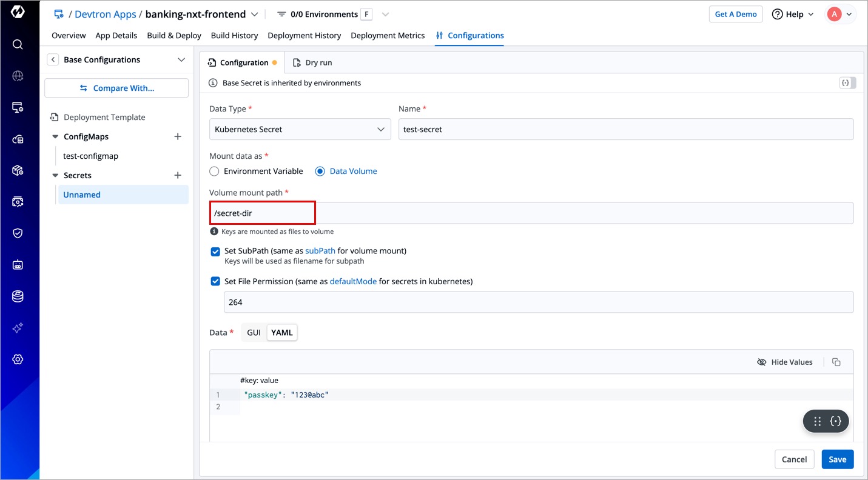Click the Compare With... button
The image size is (868, 480).
116,88
